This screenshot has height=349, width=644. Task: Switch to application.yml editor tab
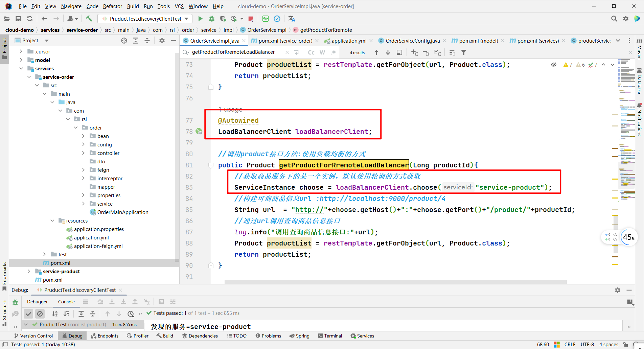[349, 41]
